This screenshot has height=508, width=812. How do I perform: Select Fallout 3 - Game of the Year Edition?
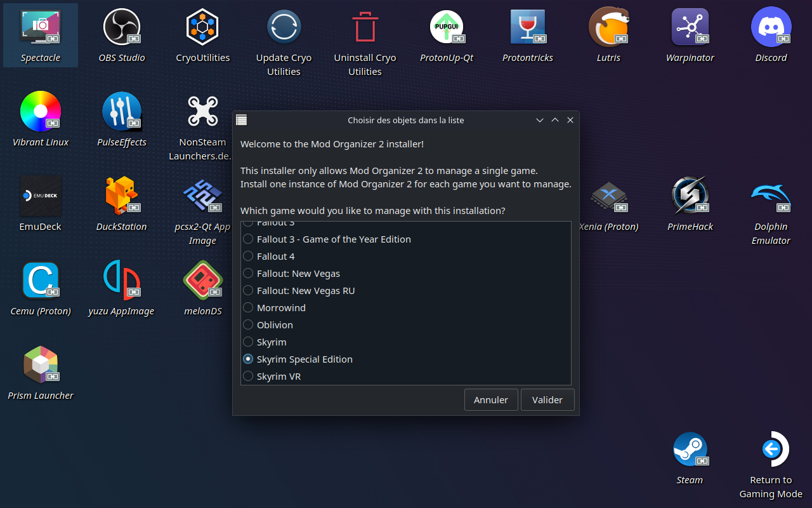pos(326,239)
